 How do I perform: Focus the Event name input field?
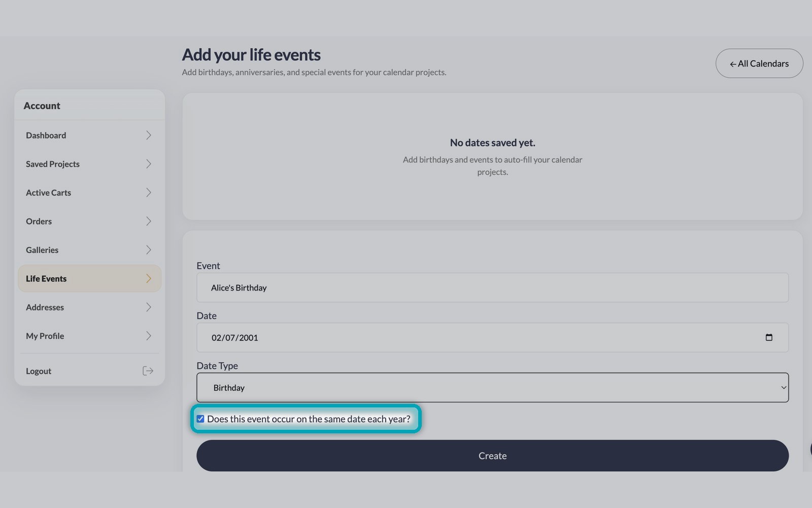[x=492, y=288]
